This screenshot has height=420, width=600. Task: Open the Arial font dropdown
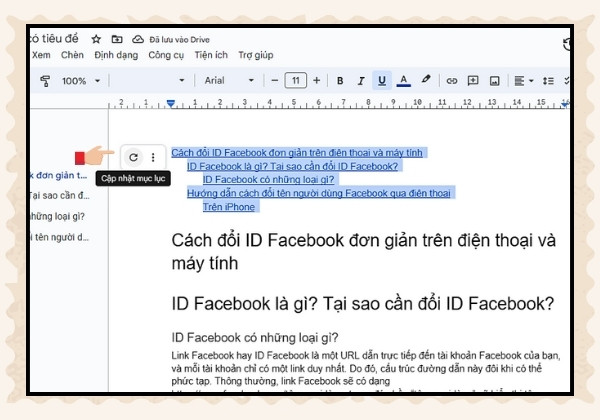229,80
